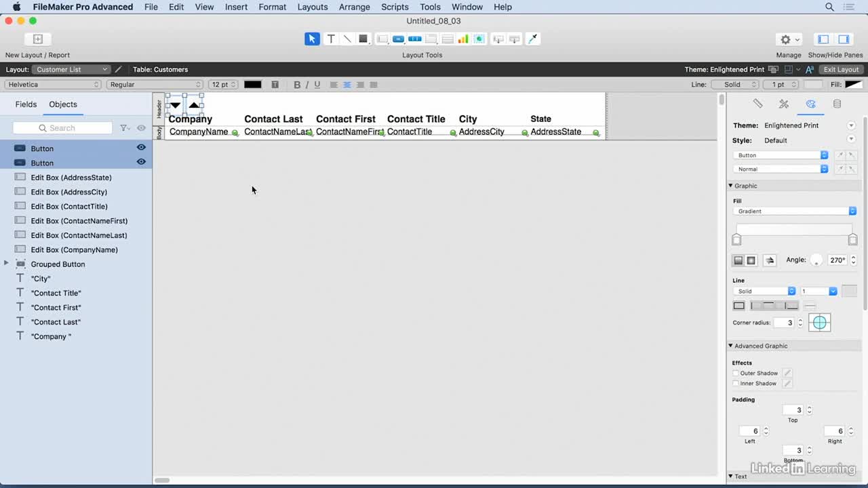
Task: Select the Format Painter tool
Action: click(x=533, y=39)
